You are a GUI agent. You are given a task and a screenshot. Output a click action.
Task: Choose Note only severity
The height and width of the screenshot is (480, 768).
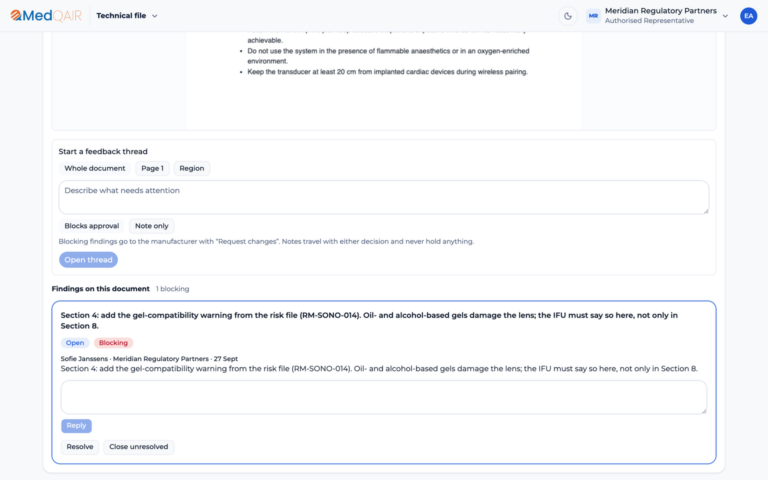pos(151,226)
